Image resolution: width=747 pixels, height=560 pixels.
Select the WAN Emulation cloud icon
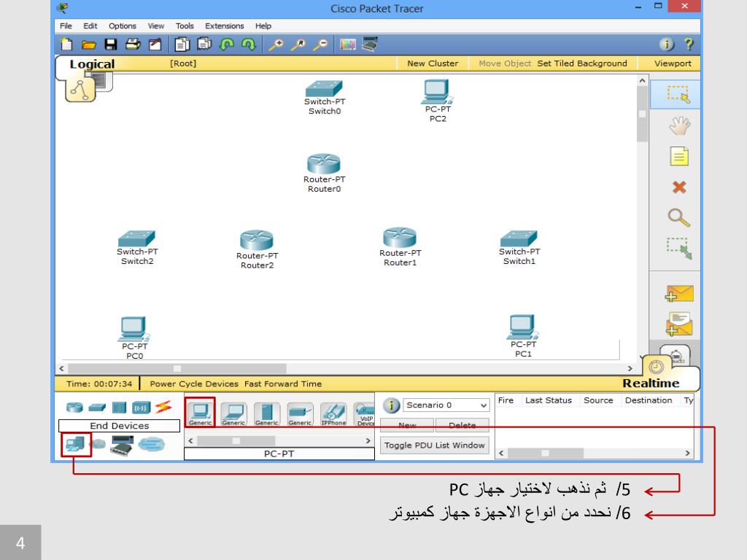pos(98,444)
